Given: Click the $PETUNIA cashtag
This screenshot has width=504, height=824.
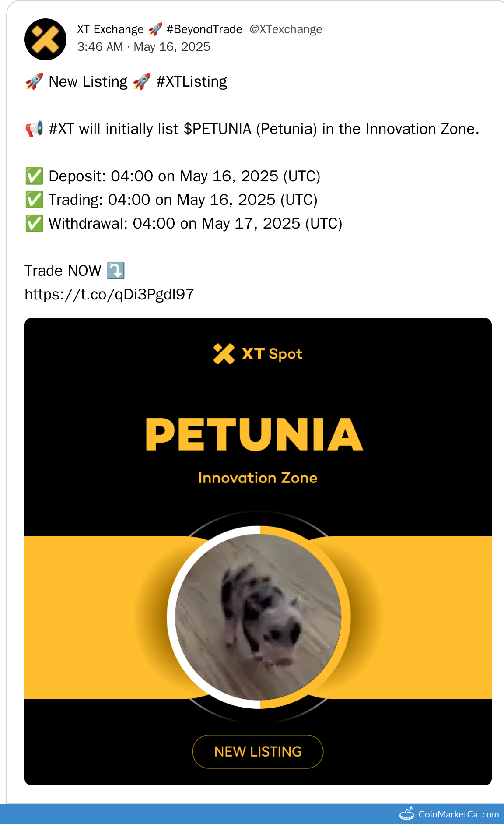Looking at the screenshot, I should (x=217, y=129).
